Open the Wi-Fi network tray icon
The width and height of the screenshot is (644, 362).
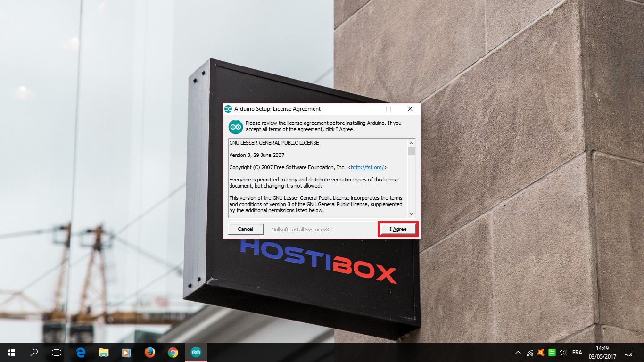[x=530, y=353]
